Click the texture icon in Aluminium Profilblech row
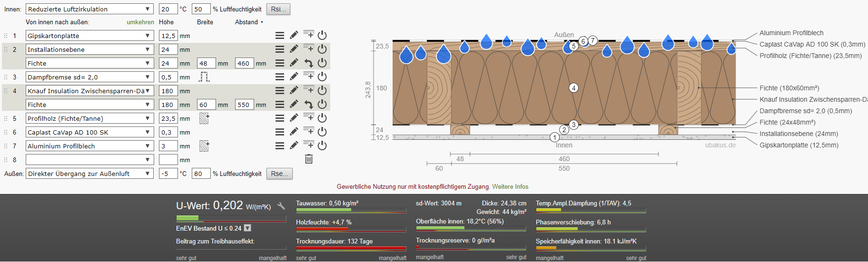This screenshot has width=868, height=262. [x=204, y=146]
